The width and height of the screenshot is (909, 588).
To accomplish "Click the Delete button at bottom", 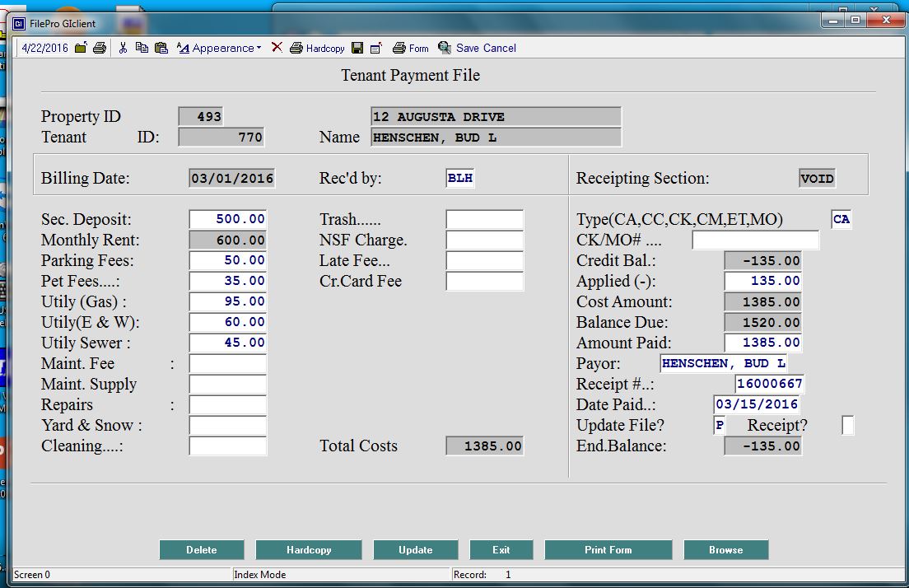I will (x=202, y=550).
